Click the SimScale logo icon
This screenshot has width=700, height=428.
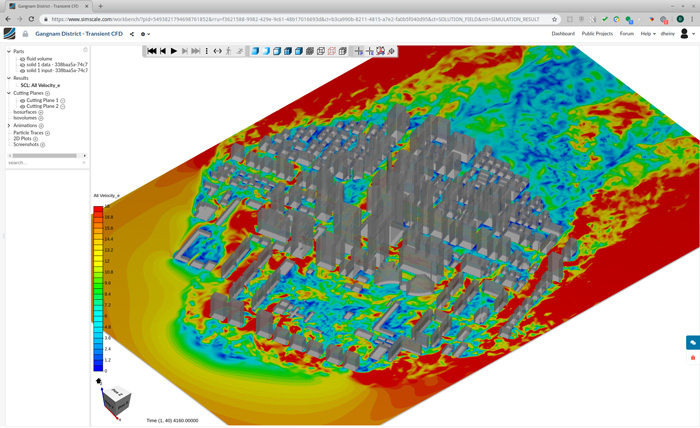click(x=10, y=34)
